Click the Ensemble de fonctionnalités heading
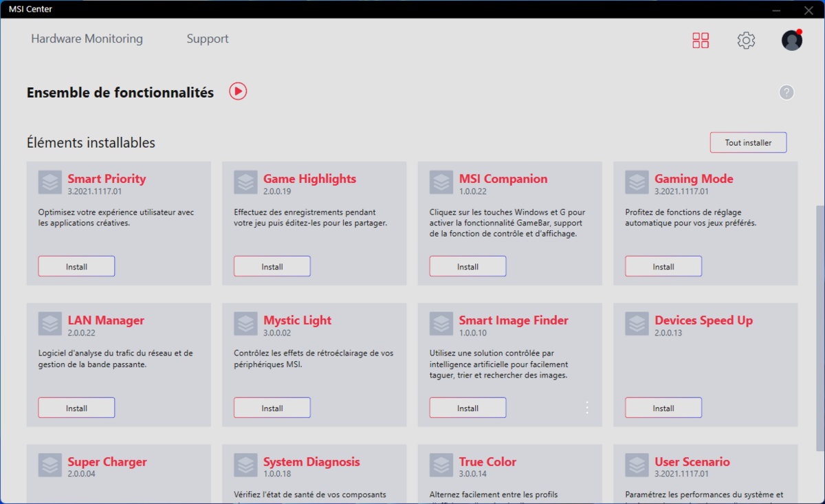Screen dimensions: 825x504 120,92
